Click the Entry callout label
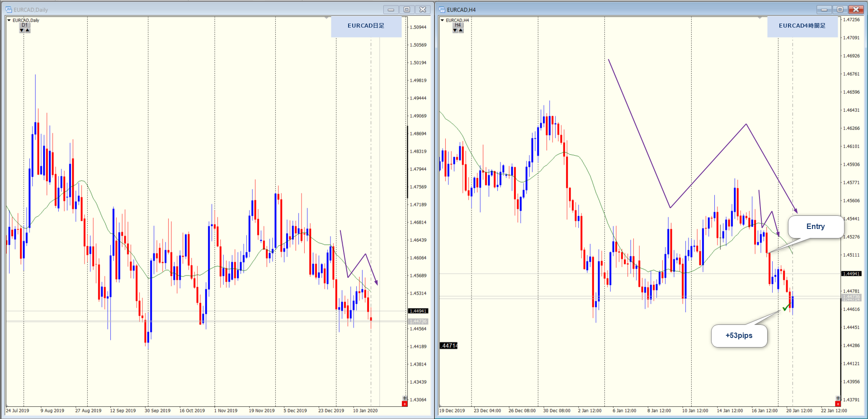The height and width of the screenshot is (419, 868). (815, 227)
